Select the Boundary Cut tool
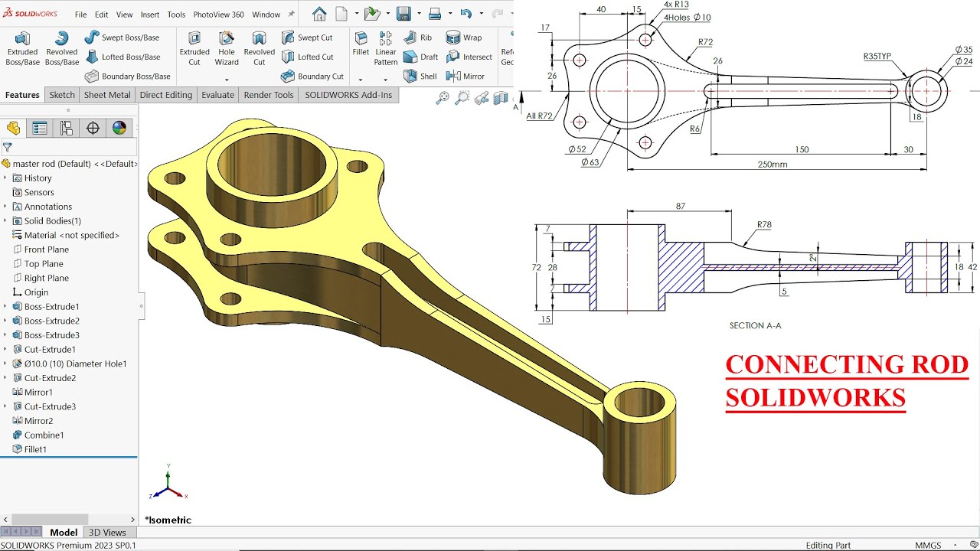Image resolution: width=980 pixels, height=551 pixels. pyautogui.click(x=312, y=77)
